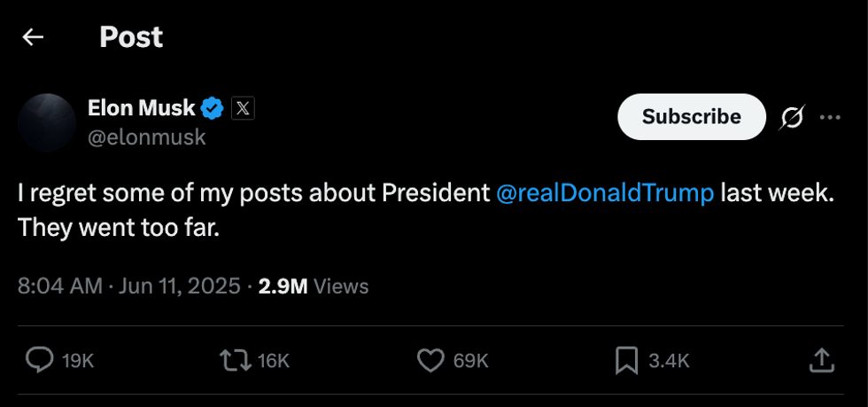Open the three-dot more options menu
Viewport: 868px width, 407px height.
(830, 117)
